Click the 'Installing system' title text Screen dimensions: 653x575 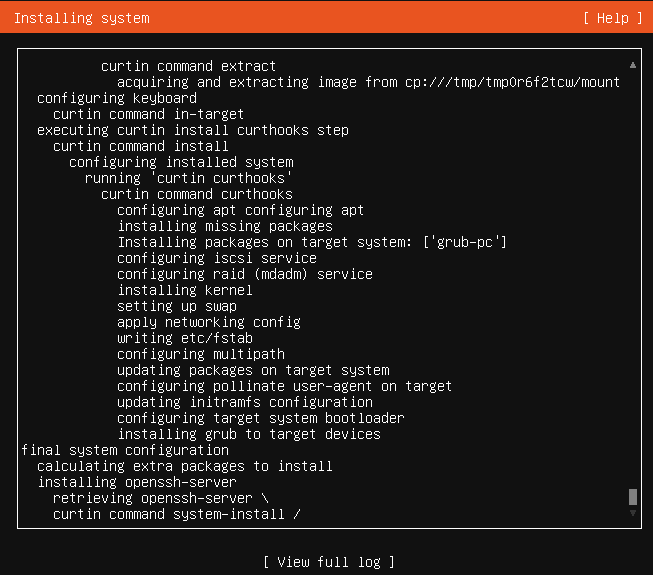[82, 18]
